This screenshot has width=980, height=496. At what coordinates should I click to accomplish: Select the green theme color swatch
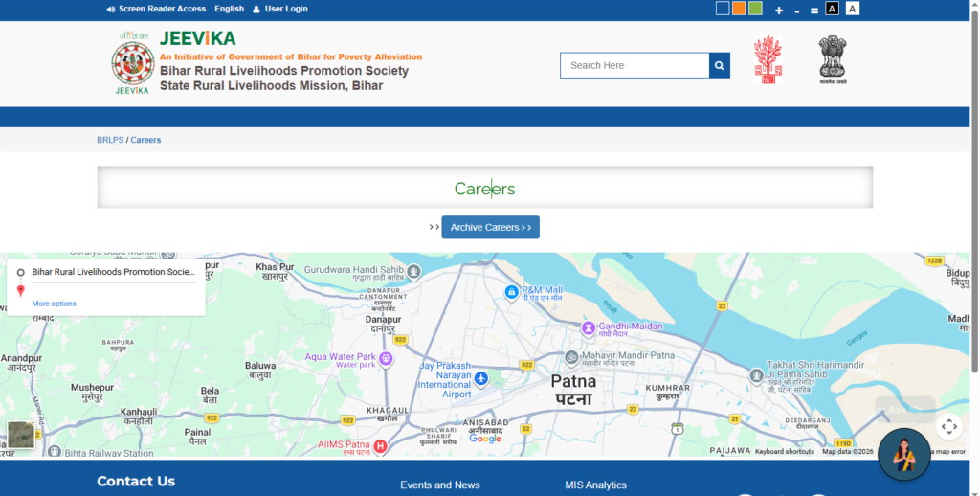(x=755, y=8)
